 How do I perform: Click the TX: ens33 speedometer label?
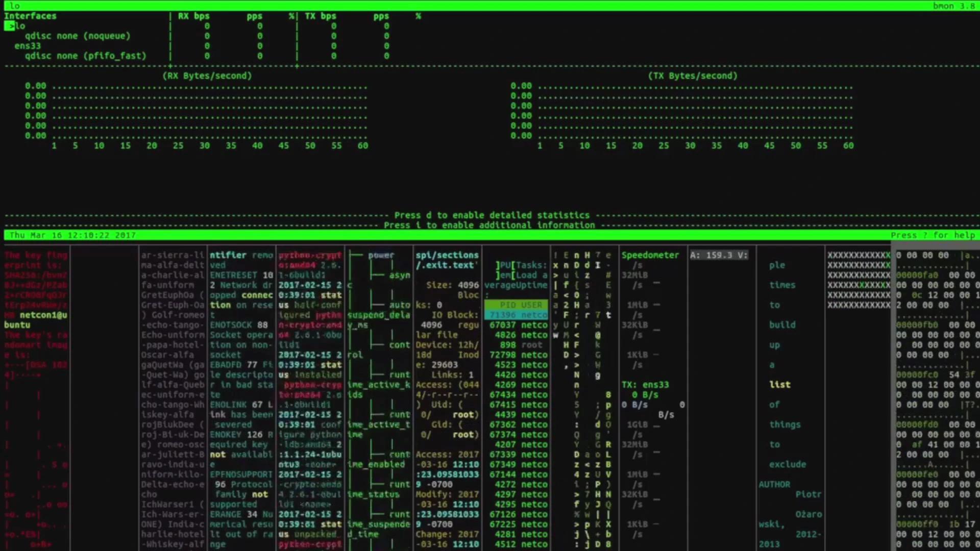pos(645,385)
